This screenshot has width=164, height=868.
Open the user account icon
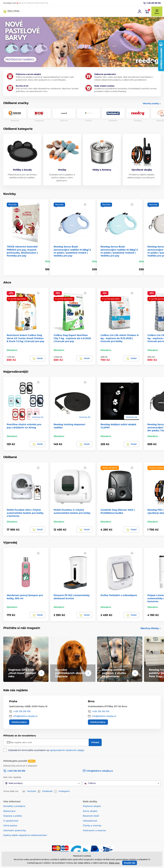[139, 12]
